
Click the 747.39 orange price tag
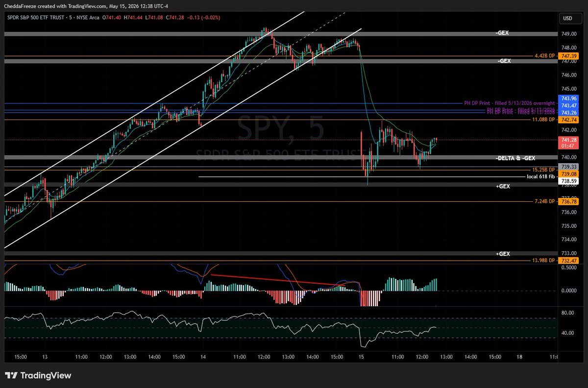tap(568, 56)
